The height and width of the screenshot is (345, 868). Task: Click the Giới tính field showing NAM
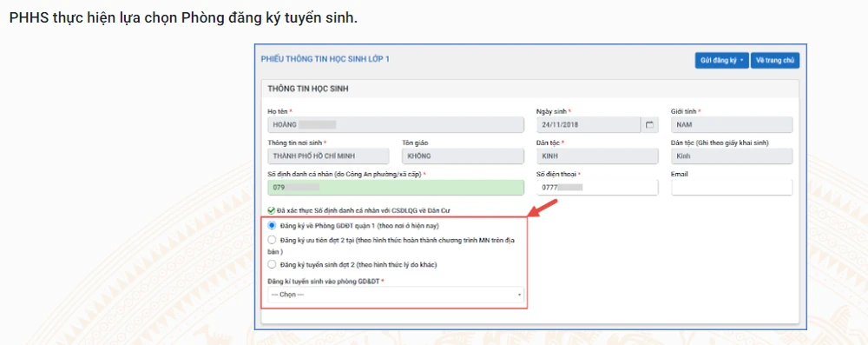731,125
